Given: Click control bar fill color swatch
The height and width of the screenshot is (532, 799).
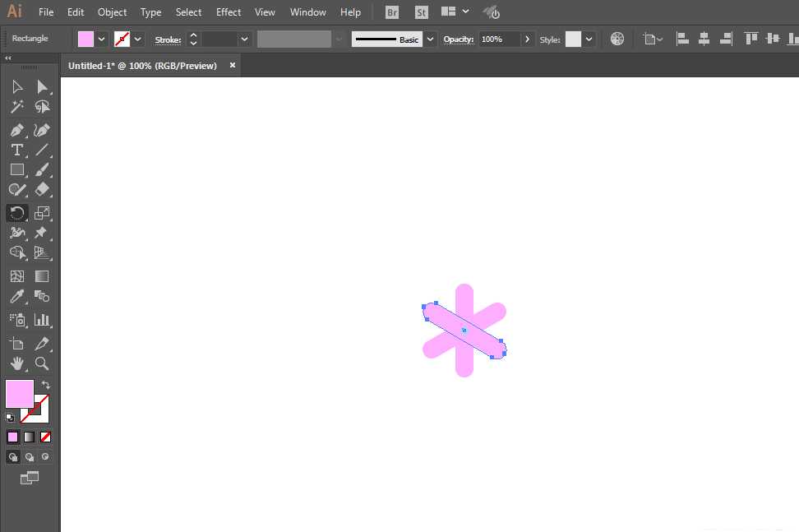Looking at the screenshot, I should [85, 39].
